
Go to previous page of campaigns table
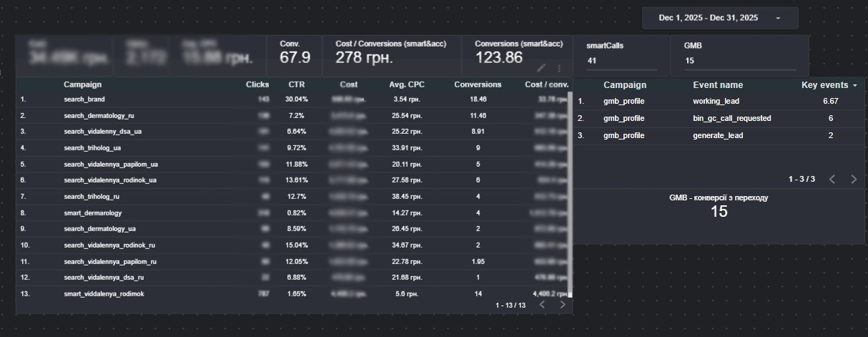(x=542, y=305)
